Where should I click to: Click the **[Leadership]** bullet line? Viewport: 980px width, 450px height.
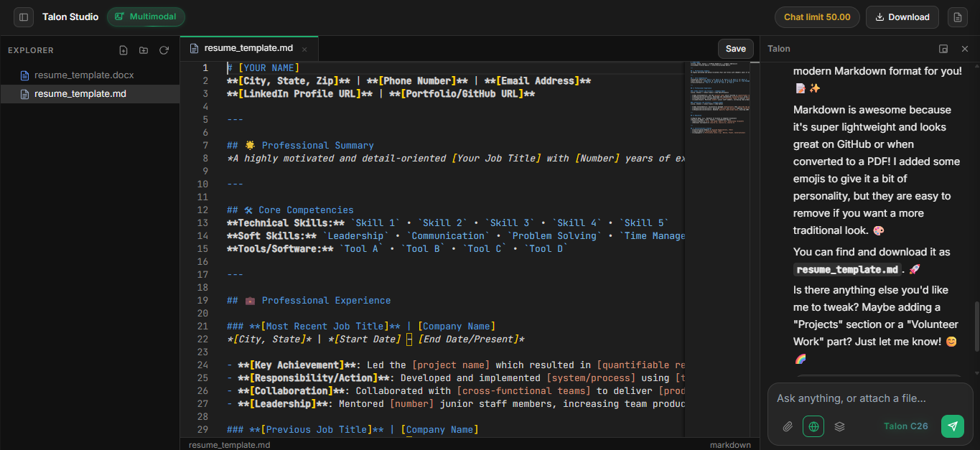tap(456, 404)
